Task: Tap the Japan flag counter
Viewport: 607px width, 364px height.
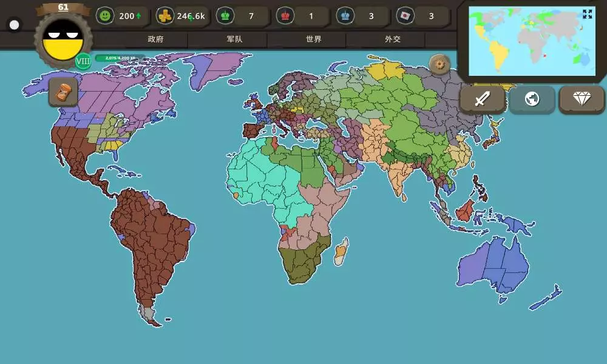Action: click(405, 16)
